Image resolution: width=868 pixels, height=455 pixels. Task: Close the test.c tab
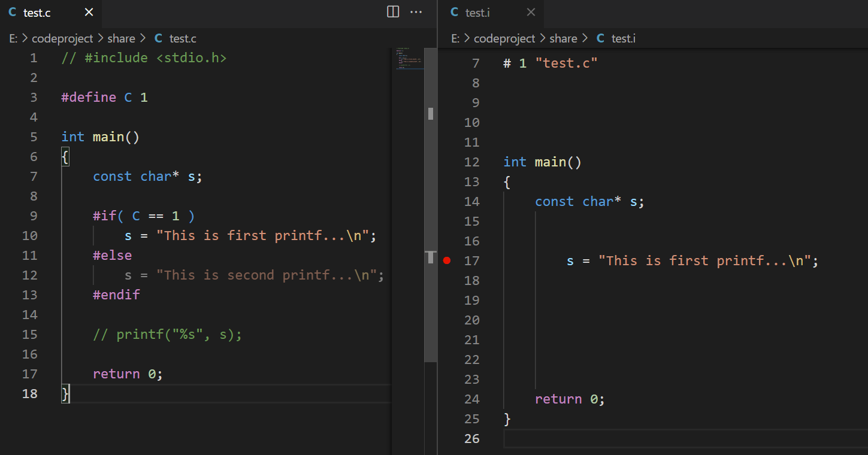89,13
